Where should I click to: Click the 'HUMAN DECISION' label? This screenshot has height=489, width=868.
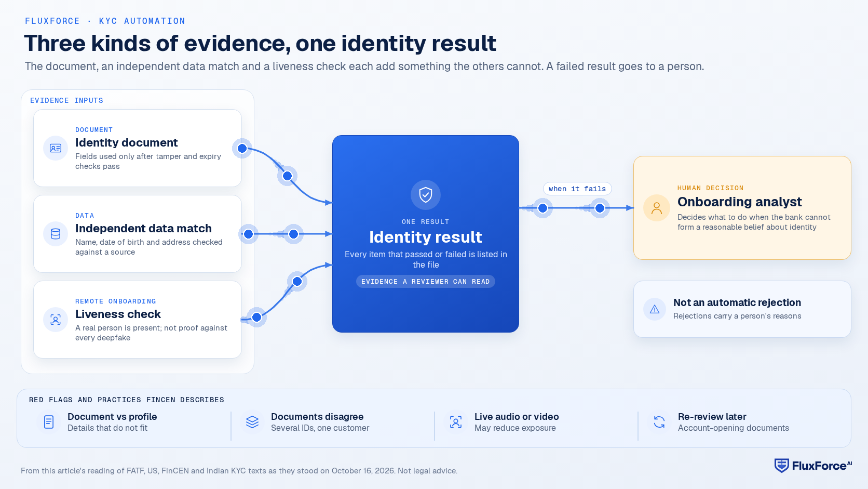point(710,188)
